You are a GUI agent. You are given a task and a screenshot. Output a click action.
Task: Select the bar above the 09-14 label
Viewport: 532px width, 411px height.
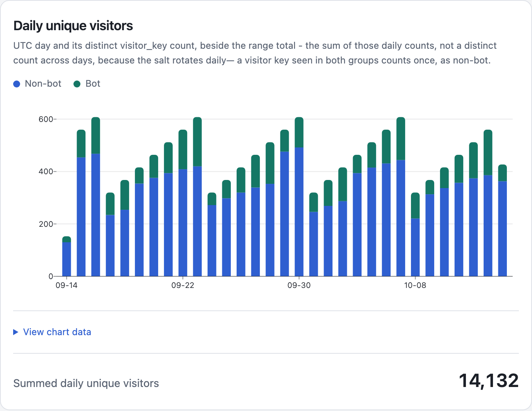[66, 256]
